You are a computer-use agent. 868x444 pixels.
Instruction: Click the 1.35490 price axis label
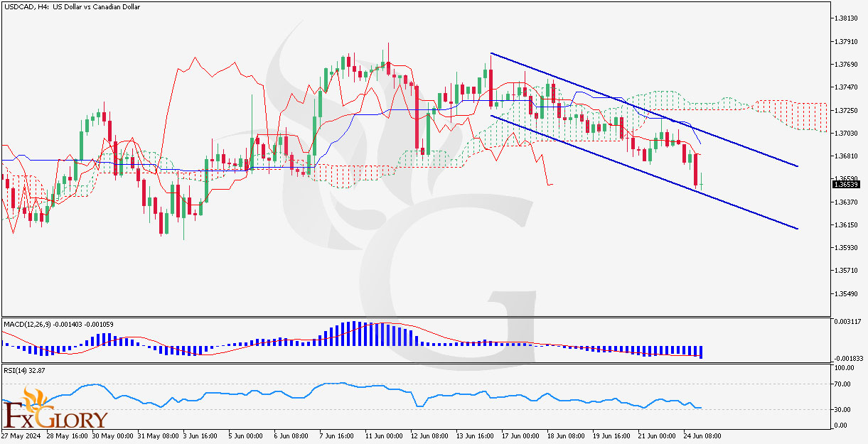pyautogui.click(x=846, y=293)
